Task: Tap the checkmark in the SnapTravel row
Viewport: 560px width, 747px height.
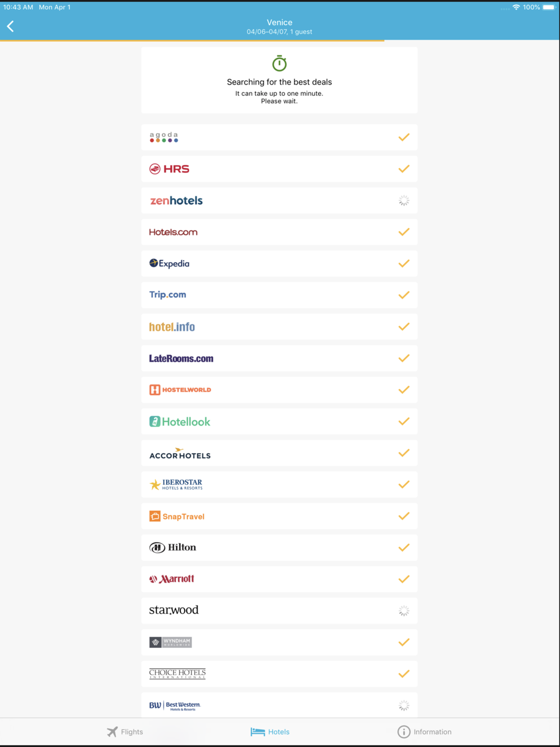Action: [404, 516]
